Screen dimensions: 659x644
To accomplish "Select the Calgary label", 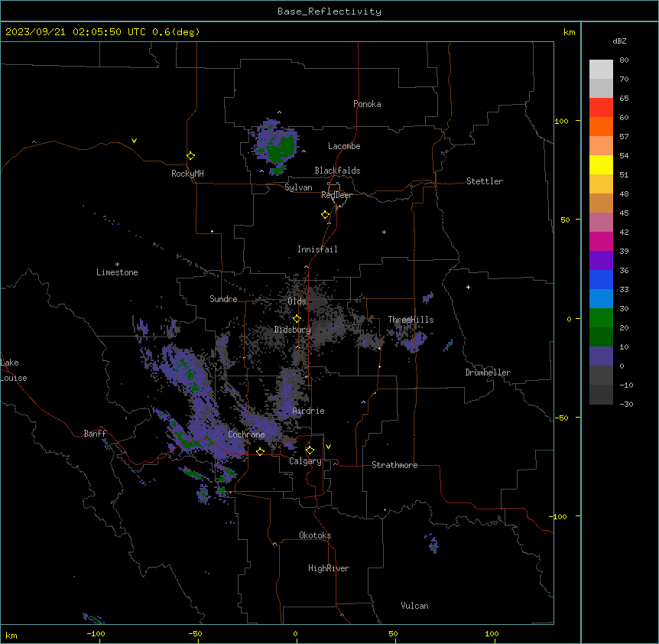I will click(305, 461).
